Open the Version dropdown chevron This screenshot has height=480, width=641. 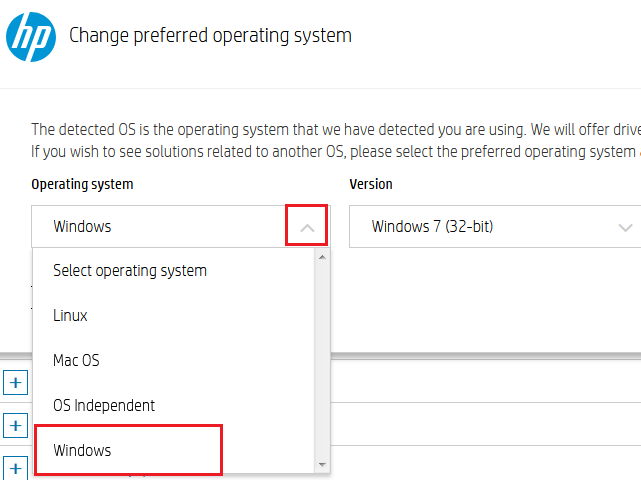point(625,228)
